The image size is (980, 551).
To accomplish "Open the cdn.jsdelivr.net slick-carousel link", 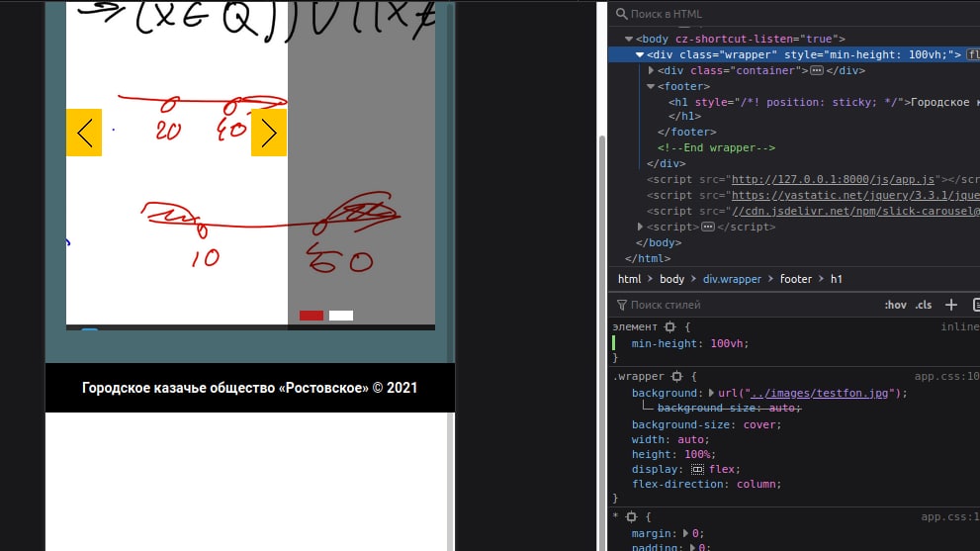I will coord(855,212).
